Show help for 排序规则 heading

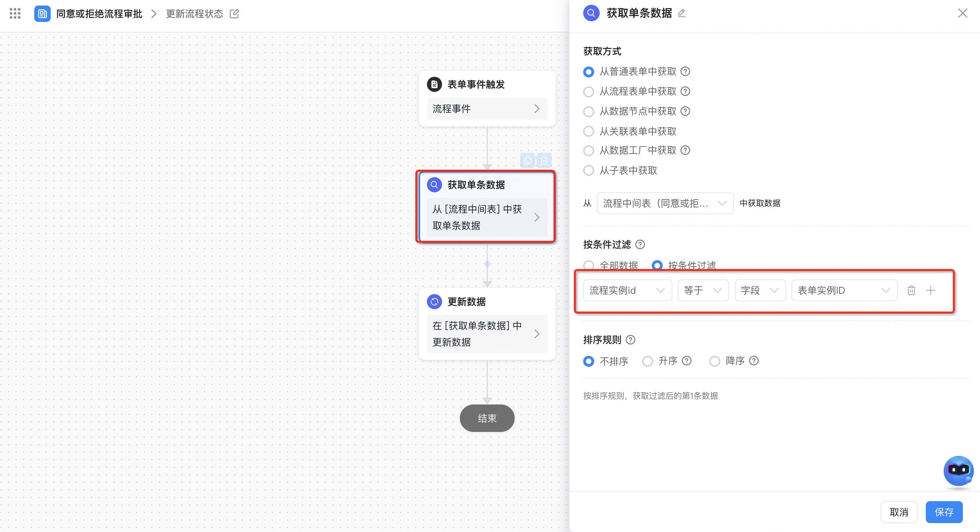point(630,339)
